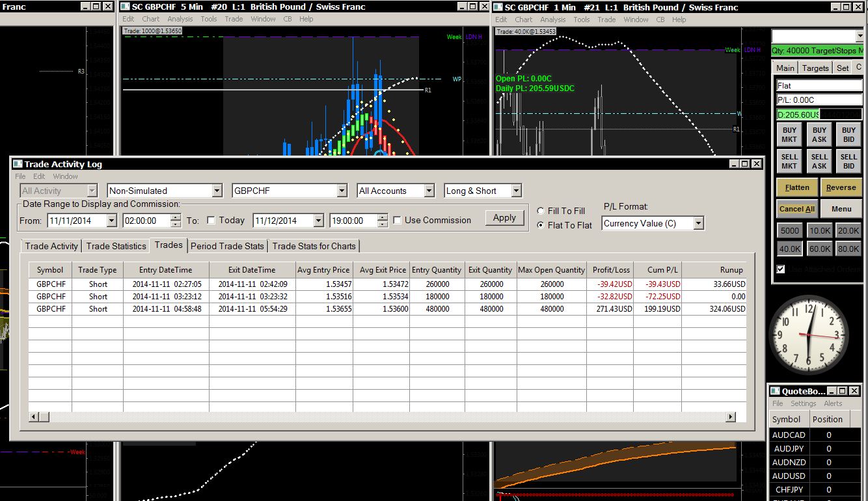This screenshot has height=501, width=868.
Task: Switch to the Trade Statistics tab
Action: click(x=116, y=246)
